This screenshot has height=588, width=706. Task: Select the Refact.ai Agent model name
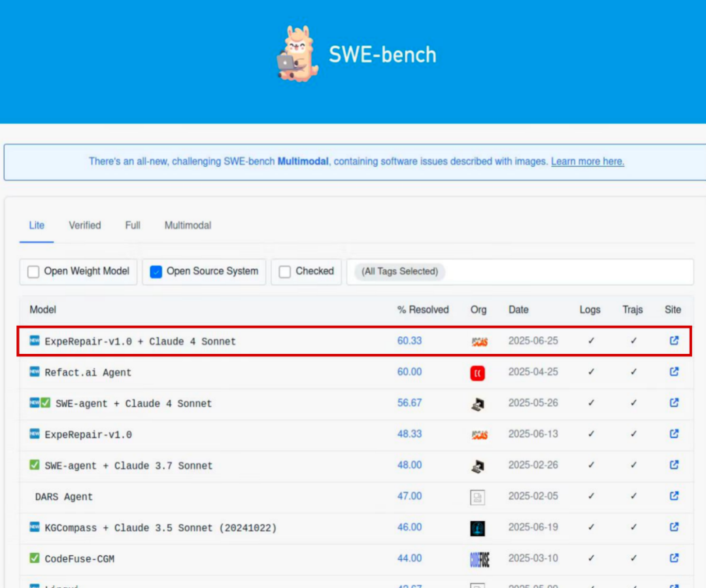tap(88, 373)
